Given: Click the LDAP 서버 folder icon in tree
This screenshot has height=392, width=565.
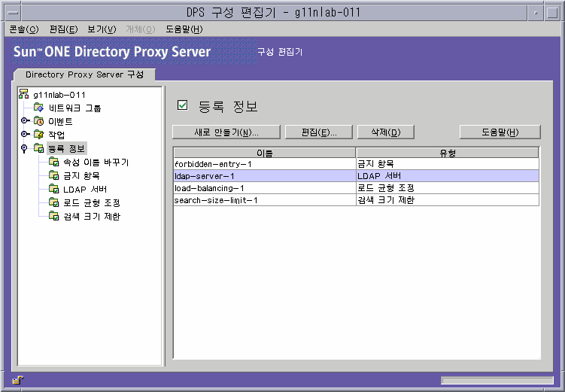Looking at the screenshot, I should click(53, 189).
